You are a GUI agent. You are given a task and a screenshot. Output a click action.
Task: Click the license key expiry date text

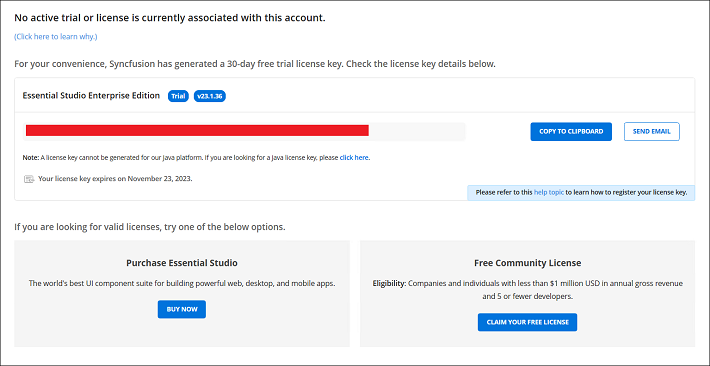point(115,178)
